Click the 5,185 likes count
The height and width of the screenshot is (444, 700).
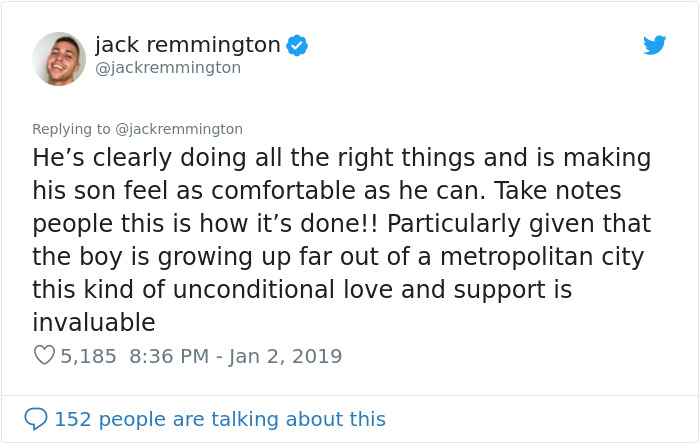point(88,356)
